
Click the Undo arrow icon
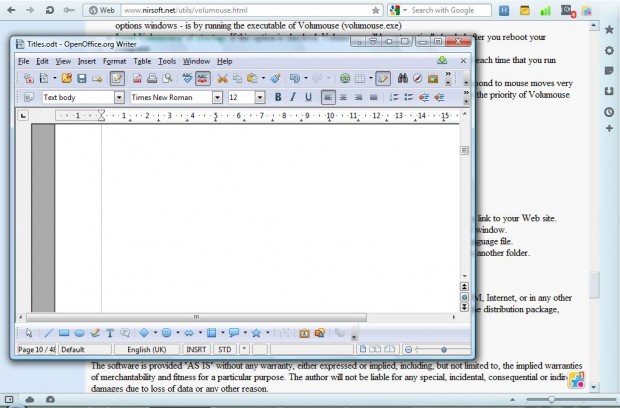click(295, 78)
